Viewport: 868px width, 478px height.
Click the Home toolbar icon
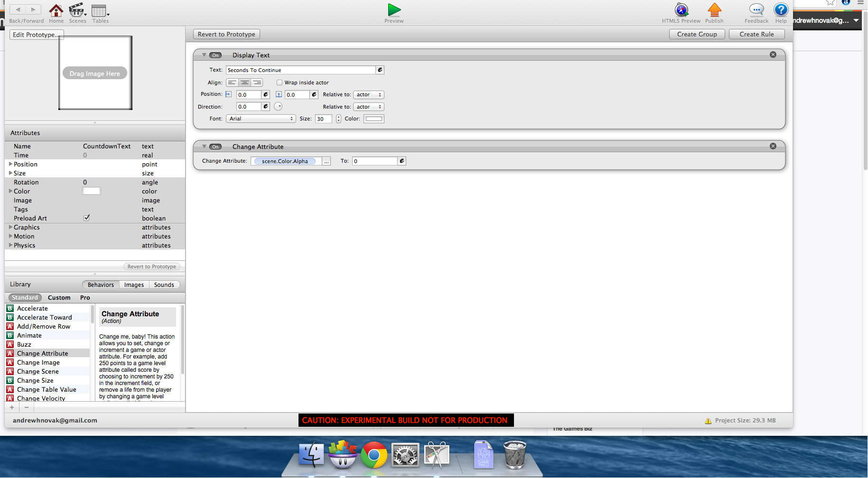point(56,10)
